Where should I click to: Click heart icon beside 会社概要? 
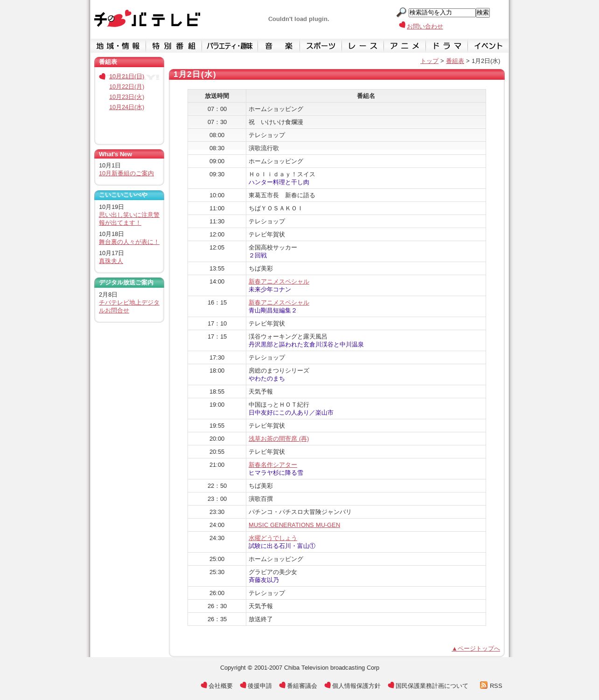(204, 685)
